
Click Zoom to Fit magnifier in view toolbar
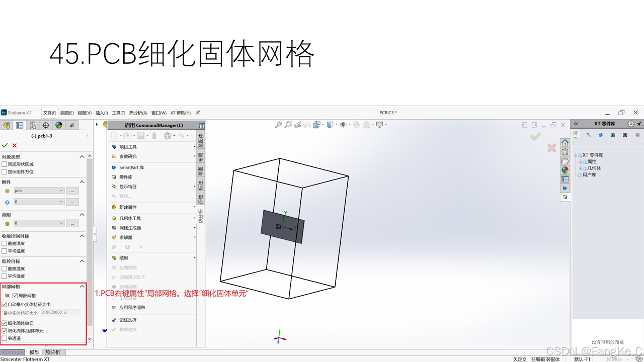[278, 125]
